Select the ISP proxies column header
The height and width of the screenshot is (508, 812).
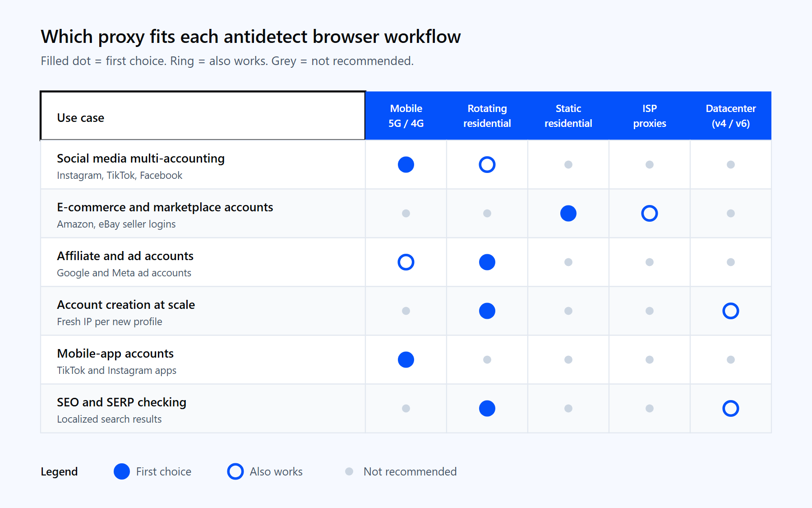[650, 116]
